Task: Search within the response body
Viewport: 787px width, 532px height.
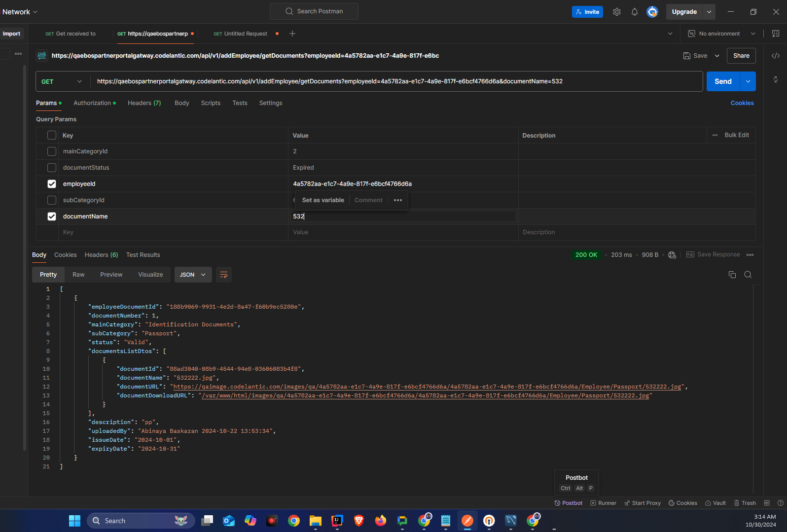Action: 748,275
